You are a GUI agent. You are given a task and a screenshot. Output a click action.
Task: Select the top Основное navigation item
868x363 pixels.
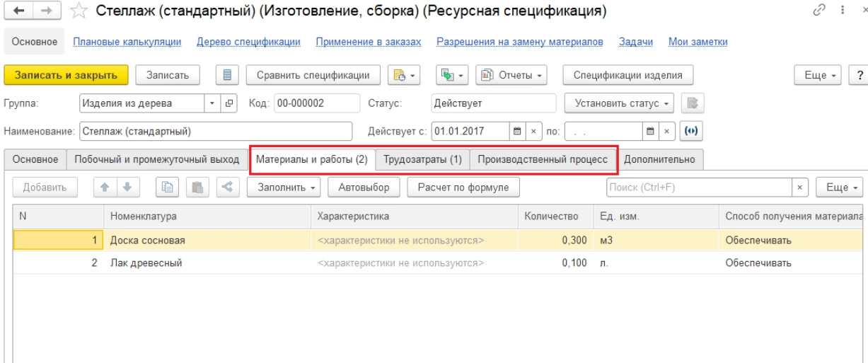(x=34, y=43)
